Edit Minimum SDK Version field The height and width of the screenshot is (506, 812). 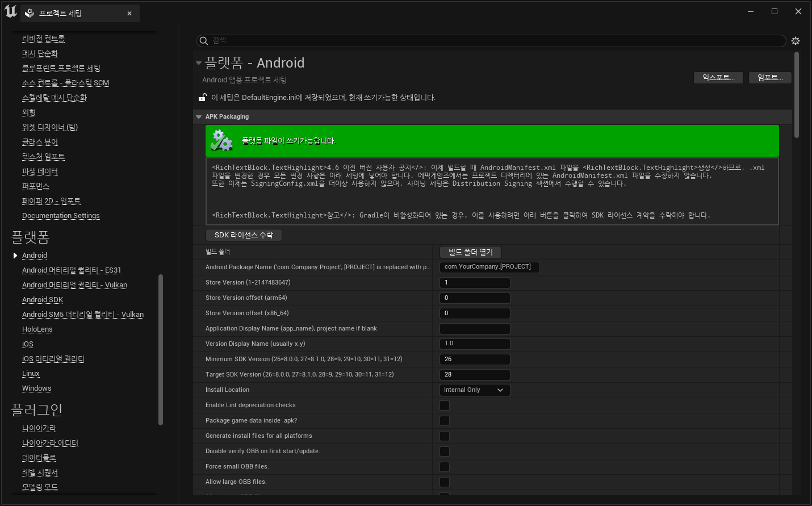(x=475, y=359)
